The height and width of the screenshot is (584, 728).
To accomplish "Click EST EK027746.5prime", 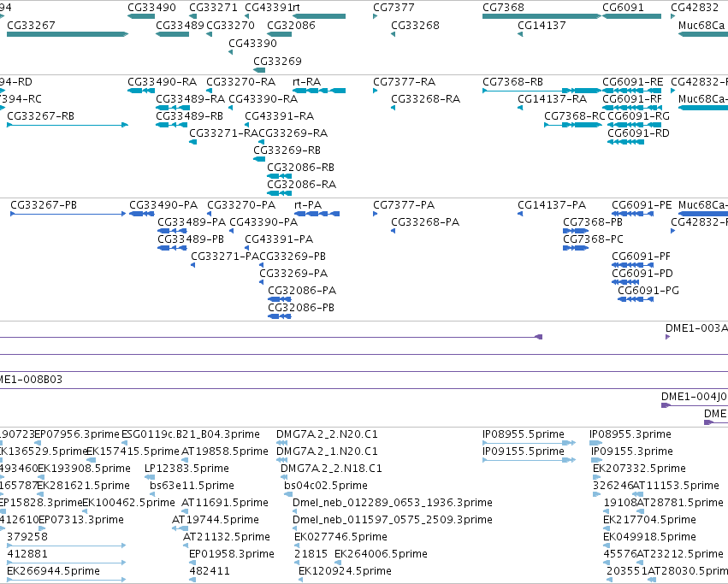I will (340, 537).
